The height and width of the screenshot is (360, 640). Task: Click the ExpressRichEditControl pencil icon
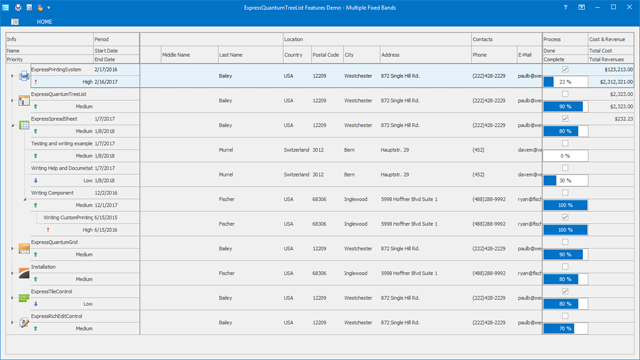(24, 322)
